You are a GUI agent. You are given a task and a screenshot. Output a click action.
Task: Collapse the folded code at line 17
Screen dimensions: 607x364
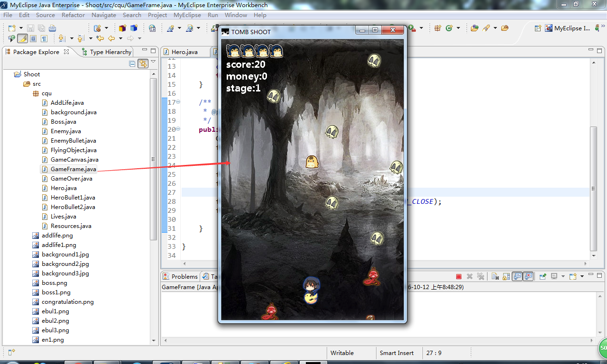pos(178,102)
